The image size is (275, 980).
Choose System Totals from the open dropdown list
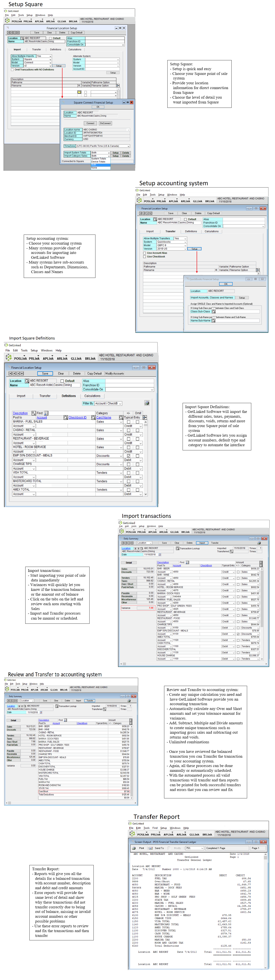100,159
